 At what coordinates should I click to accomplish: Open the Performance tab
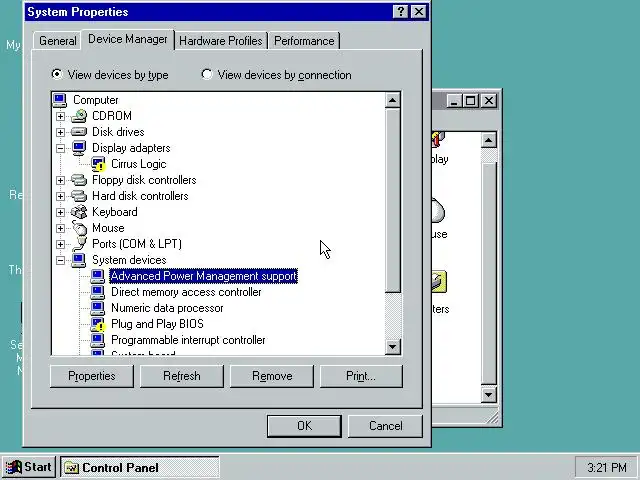tap(304, 41)
